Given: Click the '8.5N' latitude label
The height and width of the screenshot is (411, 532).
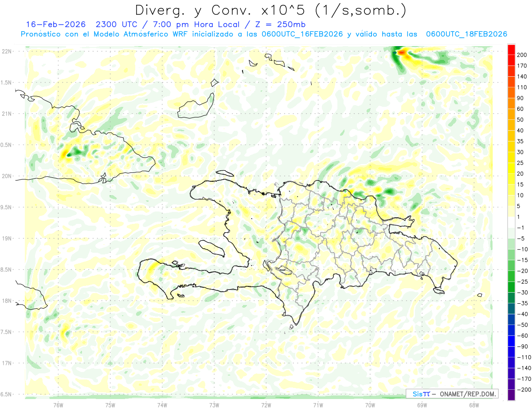Looking at the screenshot, I should (x=6, y=270).
